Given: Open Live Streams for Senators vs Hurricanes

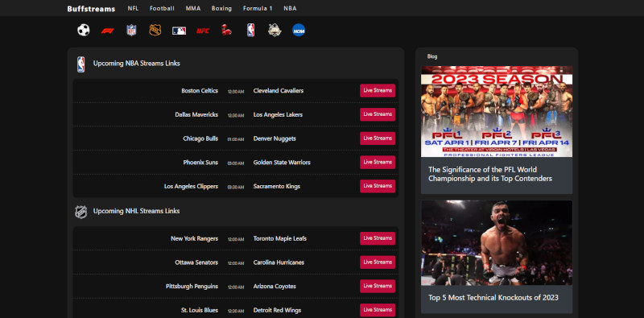Looking at the screenshot, I should [378, 262].
